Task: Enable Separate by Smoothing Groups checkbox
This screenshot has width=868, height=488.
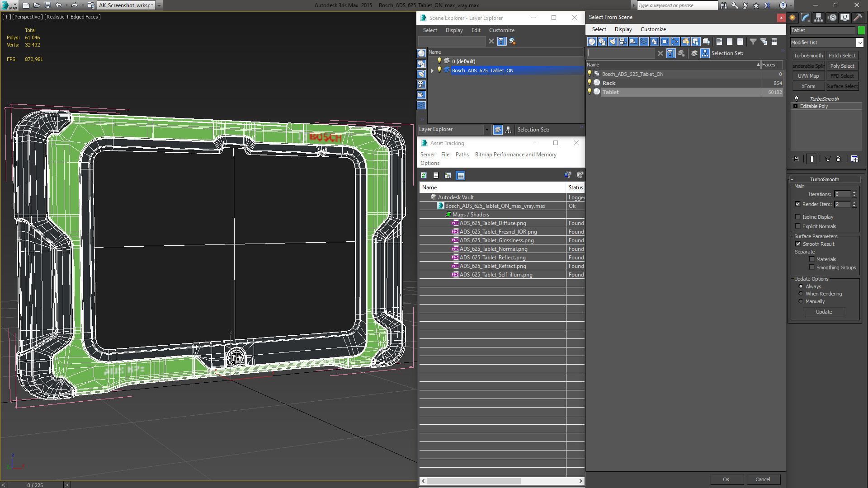Action: click(x=812, y=267)
